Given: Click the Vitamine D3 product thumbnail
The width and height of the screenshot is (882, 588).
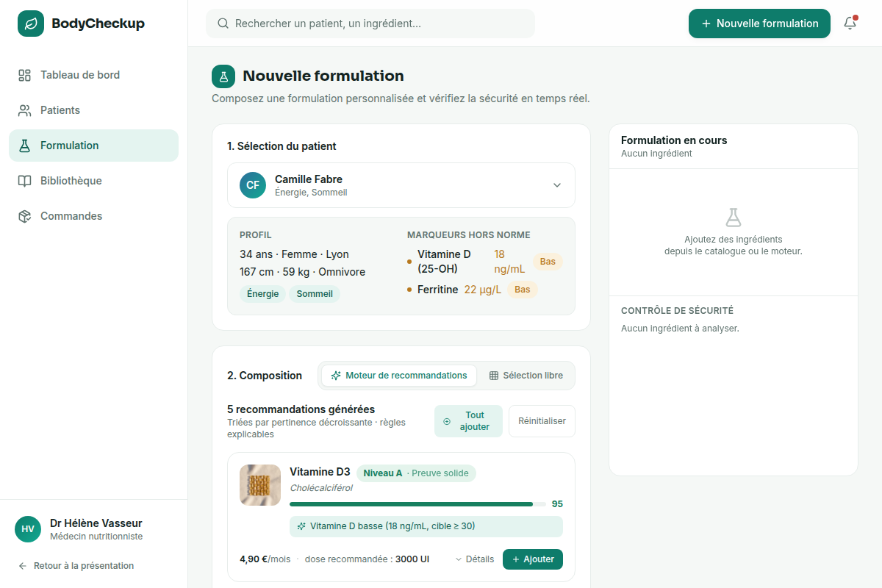Looking at the screenshot, I should click(260, 485).
